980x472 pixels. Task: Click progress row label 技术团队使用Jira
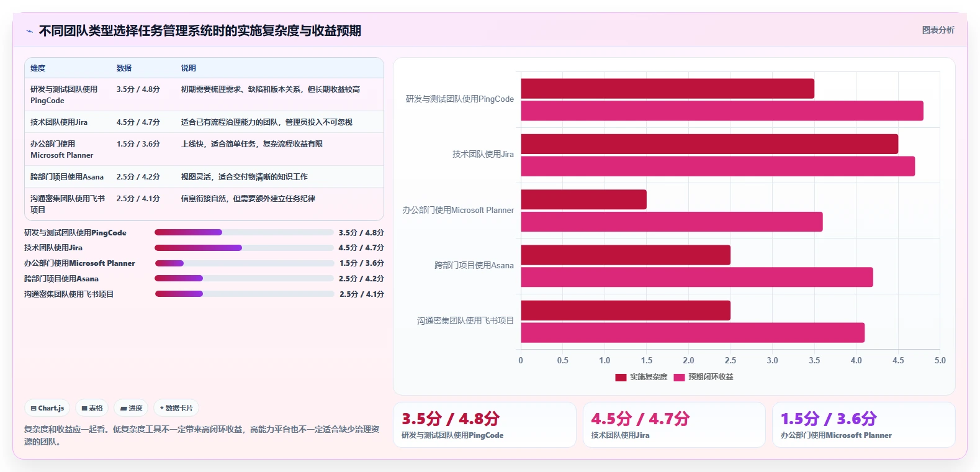pyautogui.click(x=53, y=248)
